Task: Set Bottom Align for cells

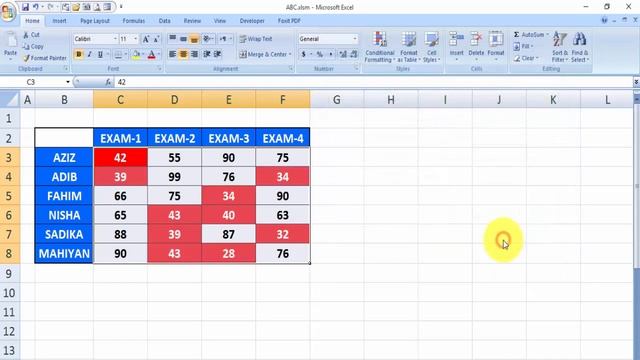Action: point(194,39)
